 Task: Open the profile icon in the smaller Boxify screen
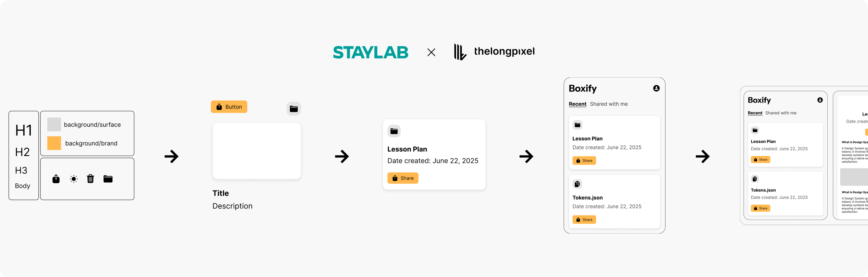[x=820, y=100]
